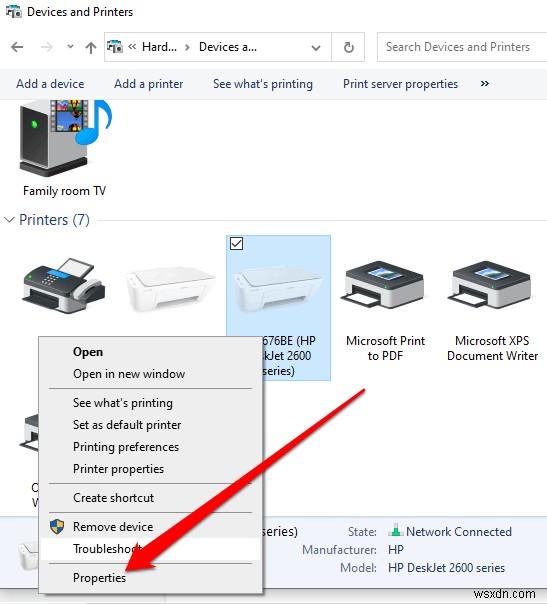Image resolution: width=547 pixels, height=604 pixels.
Task: Show more toolbar commands chevron
Action: [x=485, y=83]
